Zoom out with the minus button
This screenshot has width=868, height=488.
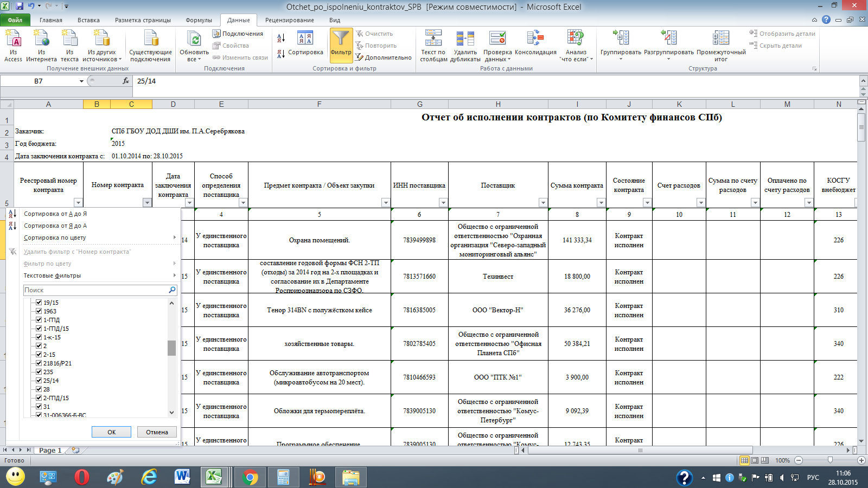[x=799, y=460]
